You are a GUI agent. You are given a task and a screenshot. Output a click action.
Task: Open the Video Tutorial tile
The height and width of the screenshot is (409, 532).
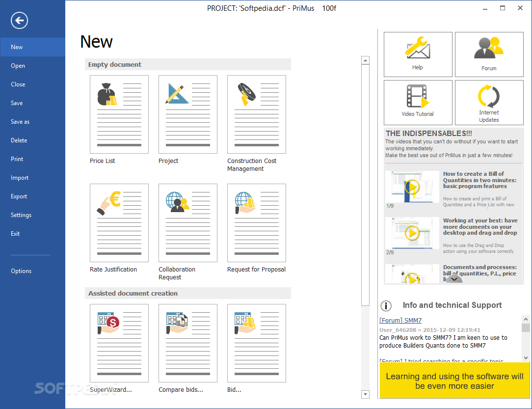418,103
